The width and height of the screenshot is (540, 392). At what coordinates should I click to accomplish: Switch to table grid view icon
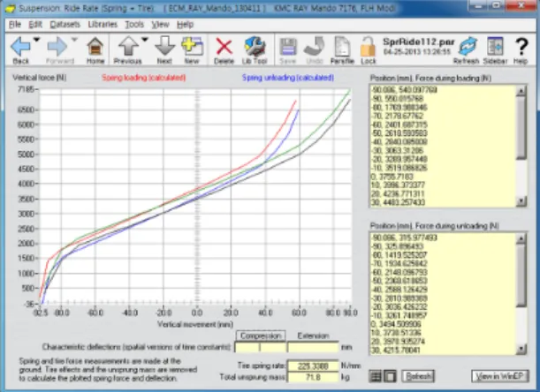[x=376, y=376]
